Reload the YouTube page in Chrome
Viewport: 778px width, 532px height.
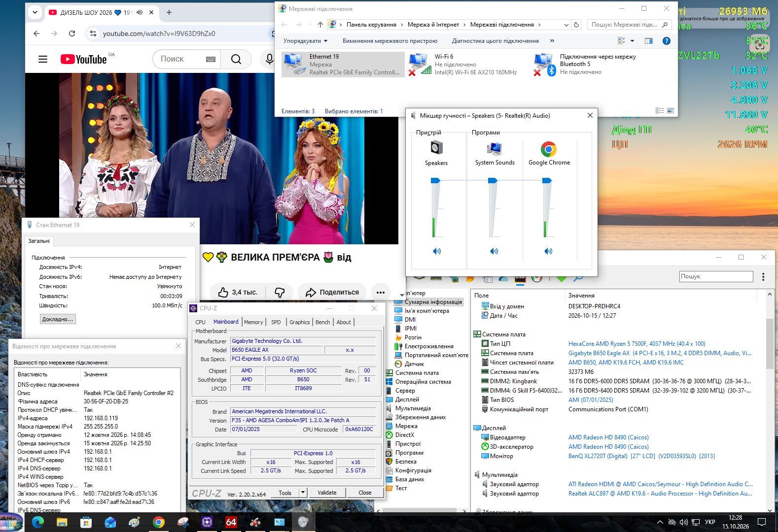point(72,33)
